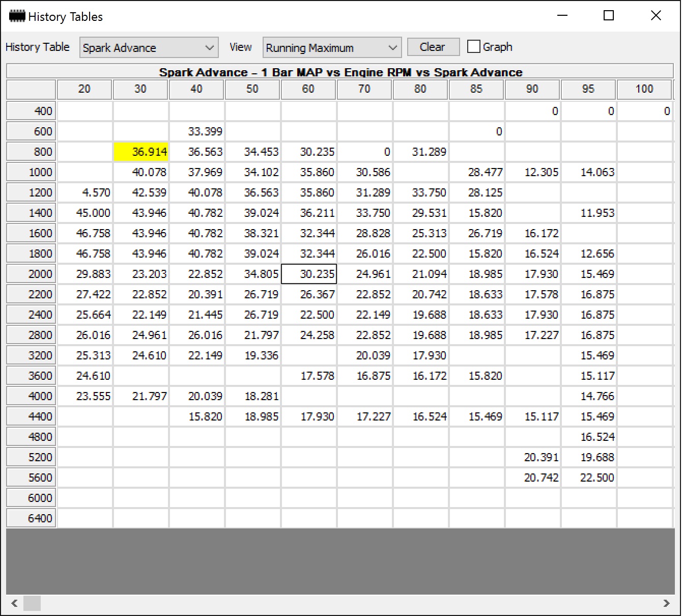Select the 70 column header

point(364,89)
